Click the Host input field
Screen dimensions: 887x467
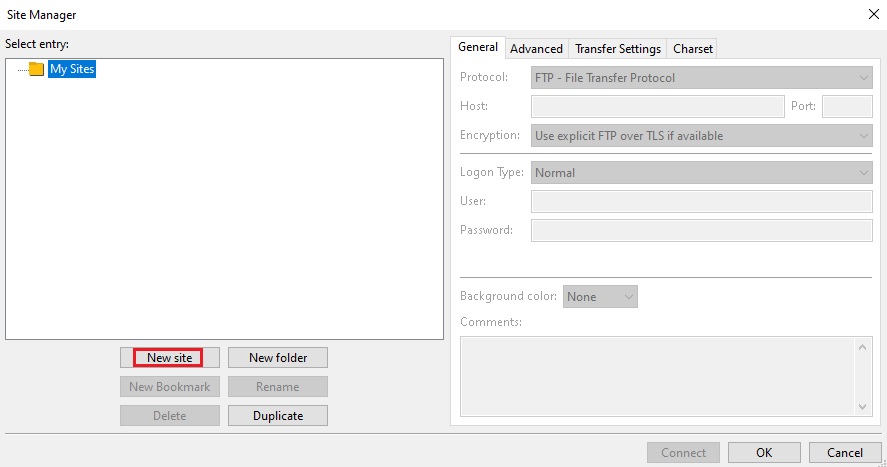coord(657,107)
